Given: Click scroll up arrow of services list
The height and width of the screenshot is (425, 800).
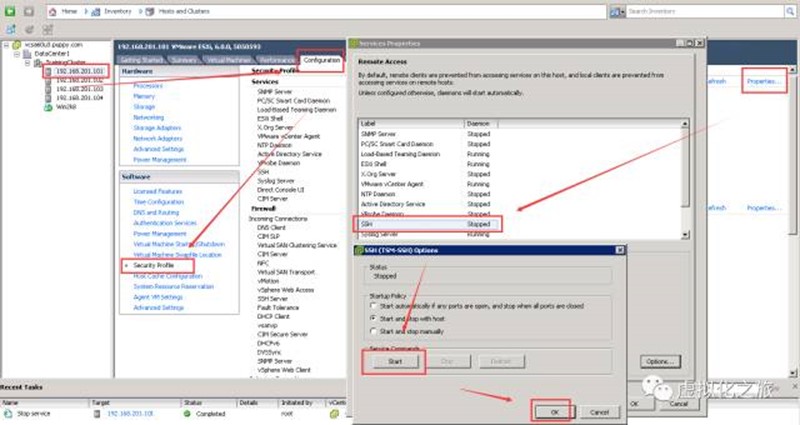Looking at the screenshot, I should pos(685,123).
